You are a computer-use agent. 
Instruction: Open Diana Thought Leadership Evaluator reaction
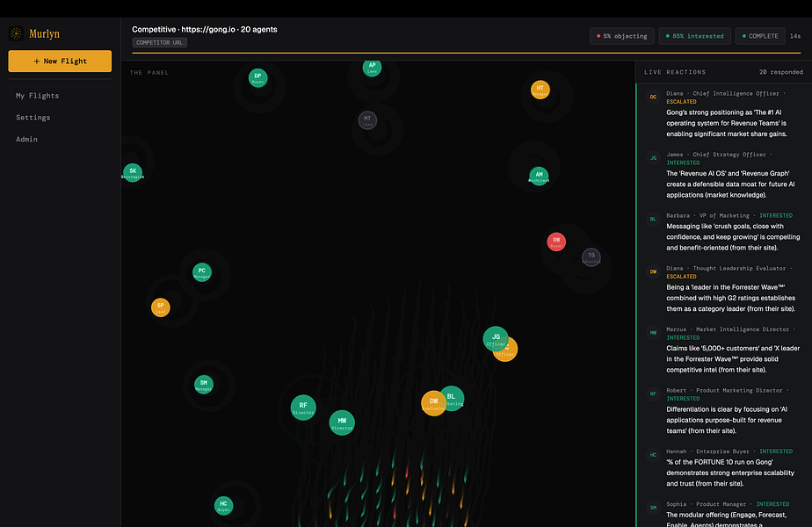pyautogui.click(x=724, y=289)
